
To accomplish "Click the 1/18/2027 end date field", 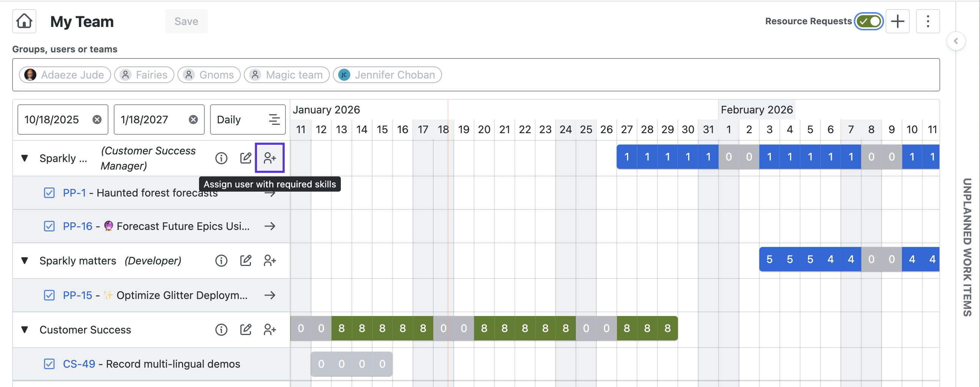I will [151, 120].
